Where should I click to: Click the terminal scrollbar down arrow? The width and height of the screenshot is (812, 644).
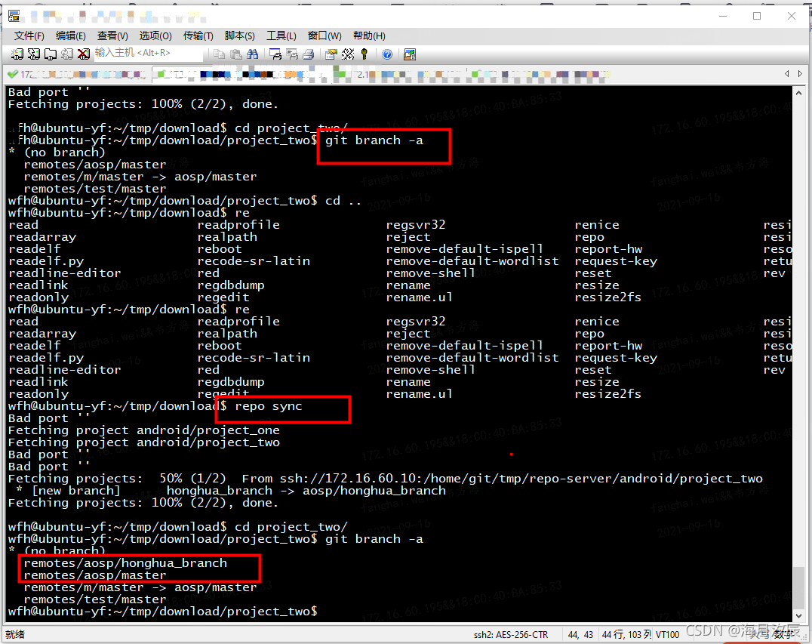click(798, 615)
